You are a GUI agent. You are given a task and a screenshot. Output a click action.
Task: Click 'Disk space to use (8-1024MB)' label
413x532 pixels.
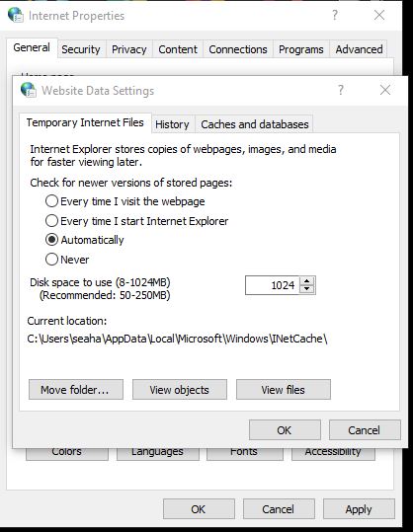100,282
